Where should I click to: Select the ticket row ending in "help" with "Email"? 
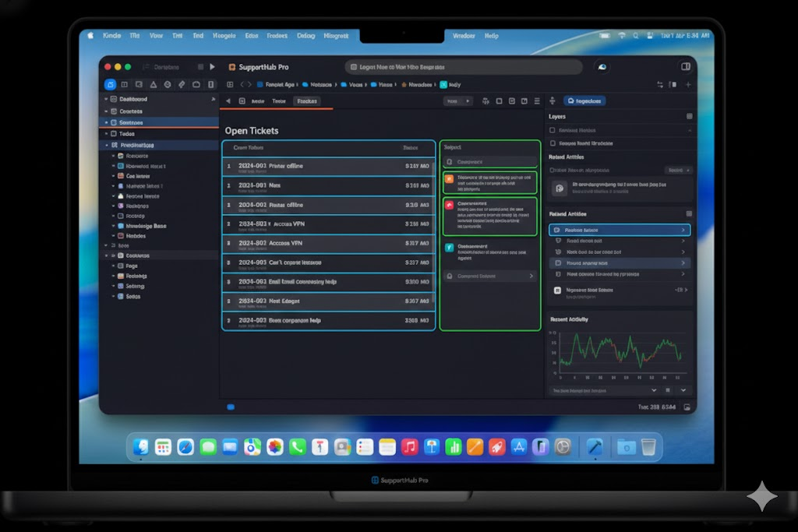[329, 282]
